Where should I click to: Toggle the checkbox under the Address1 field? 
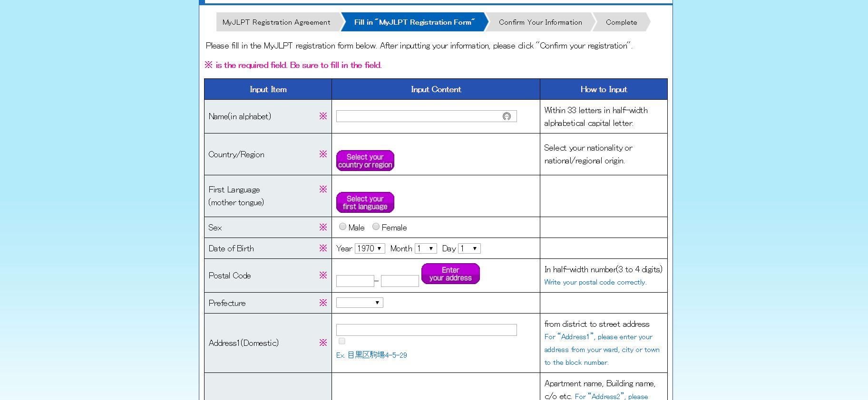tap(341, 341)
